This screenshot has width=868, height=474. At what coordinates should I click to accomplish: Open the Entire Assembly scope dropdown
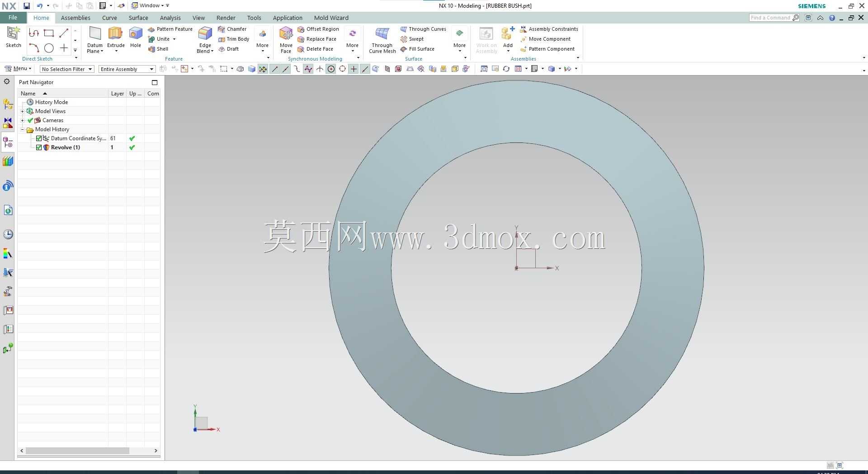127,69
